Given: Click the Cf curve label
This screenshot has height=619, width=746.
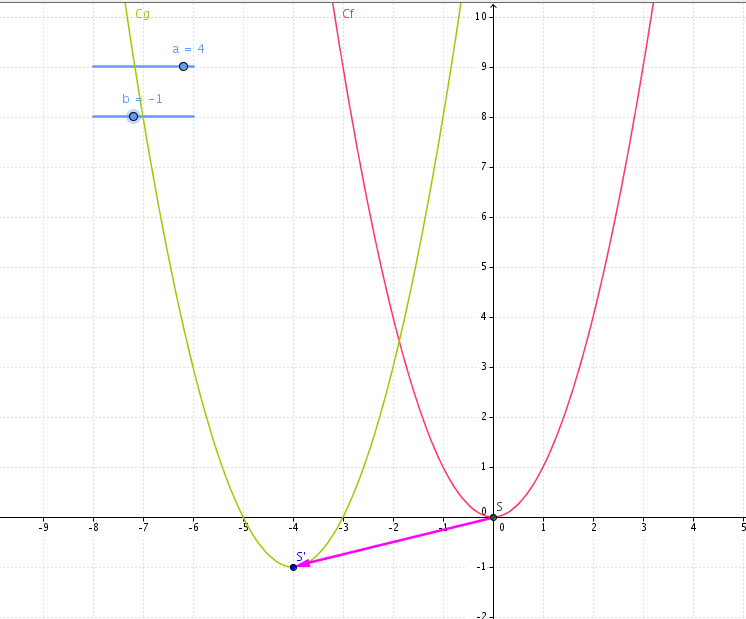Looking at the screenshot, I should coord(348,14).
